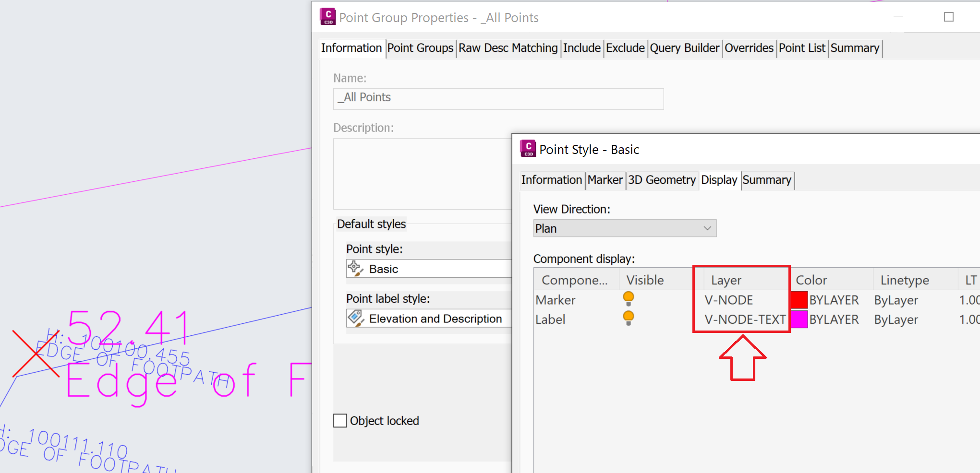Image resolution: width=980 pixels, height=473 pixels.
Task: Click the ByLayer linetype for Label
Action: click(x=895, y=319)
